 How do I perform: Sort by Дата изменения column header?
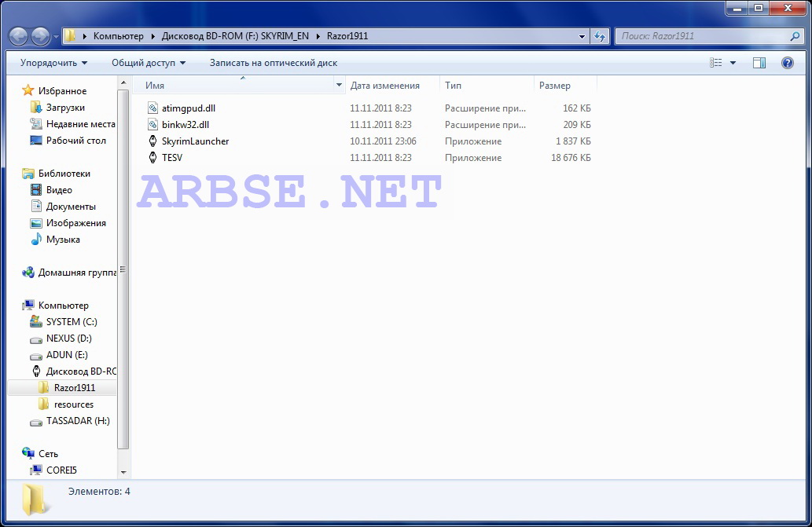tap(384, 86)
